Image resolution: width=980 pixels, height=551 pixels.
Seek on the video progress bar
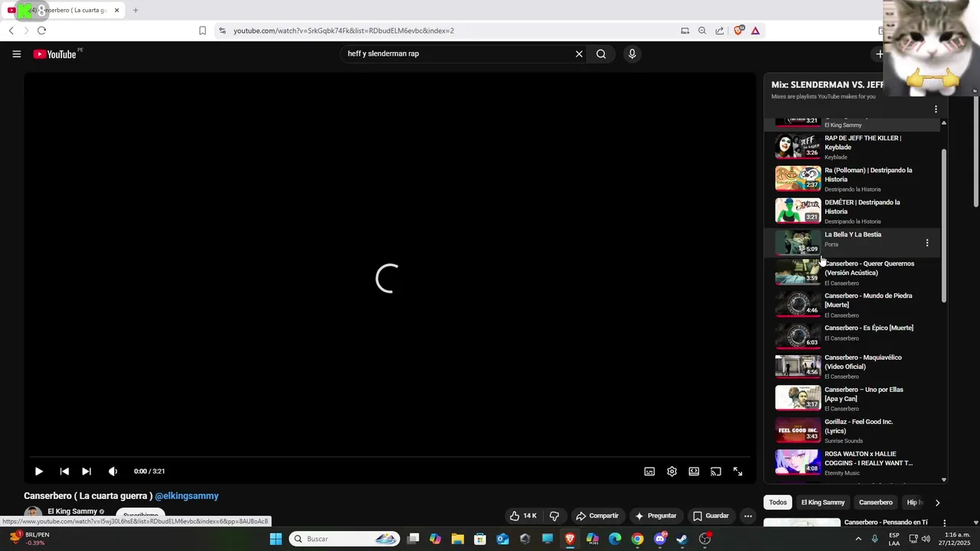point(390,458)
